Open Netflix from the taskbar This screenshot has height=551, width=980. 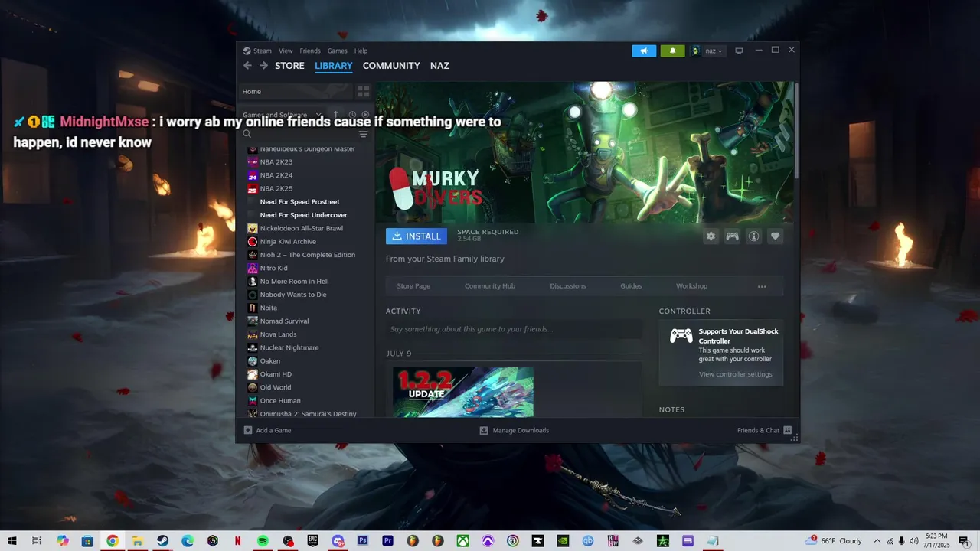(x=237, y=541)
